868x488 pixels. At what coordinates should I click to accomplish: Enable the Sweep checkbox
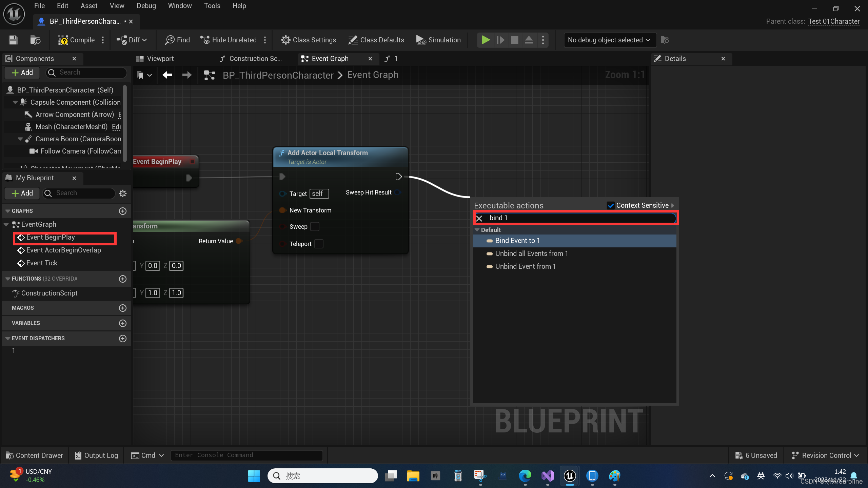(315, 227)
